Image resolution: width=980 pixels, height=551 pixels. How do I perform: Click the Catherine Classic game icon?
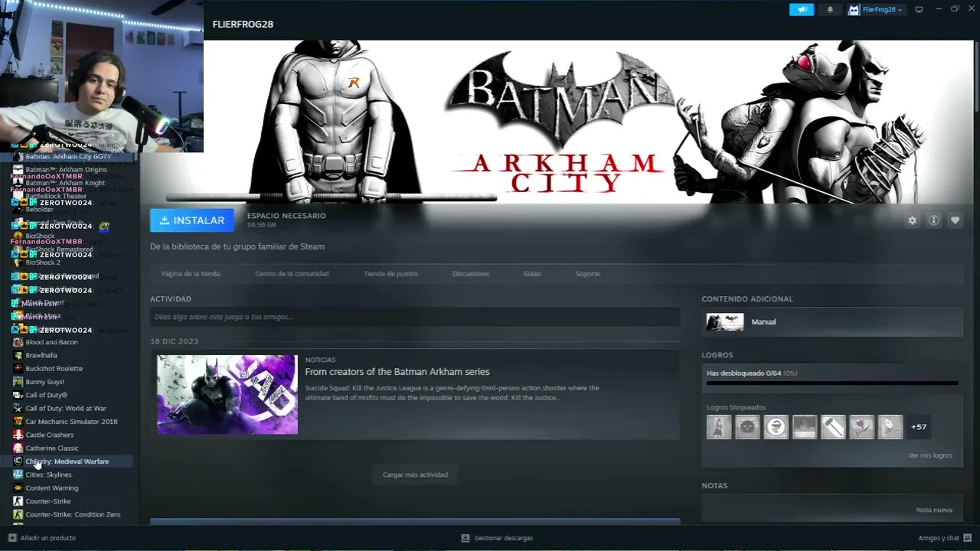(18, 448)
